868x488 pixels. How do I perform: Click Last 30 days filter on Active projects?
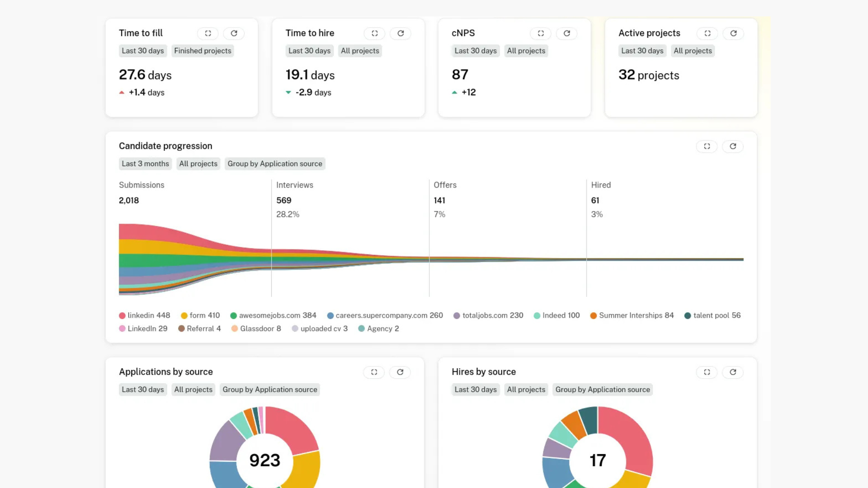click(x=642, y=51)
